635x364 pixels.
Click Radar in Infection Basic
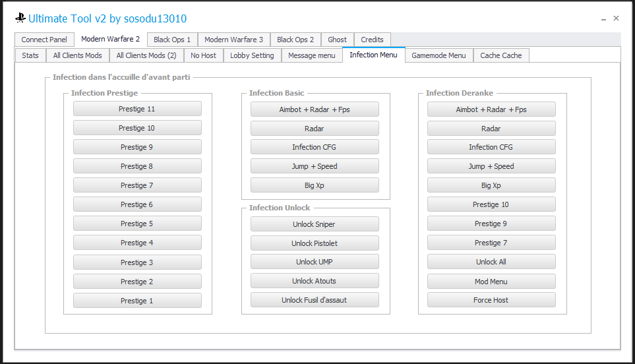tap(315, 129)
